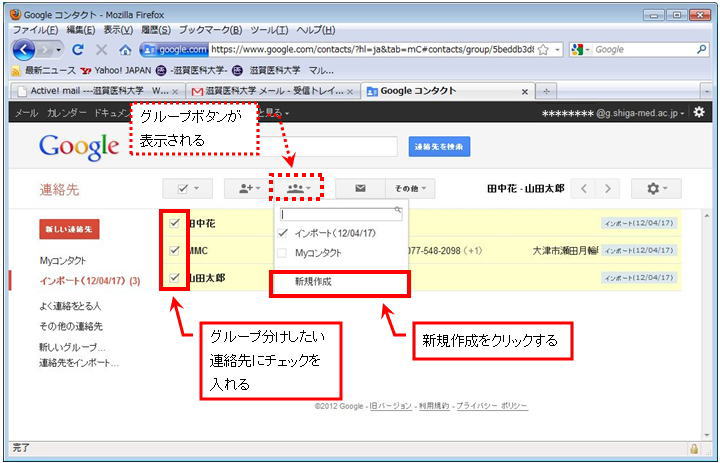The height and width of the screenshot is (463, 720).
Task: Click the contact list vertical scrollbar
Action: pos(707,324)
